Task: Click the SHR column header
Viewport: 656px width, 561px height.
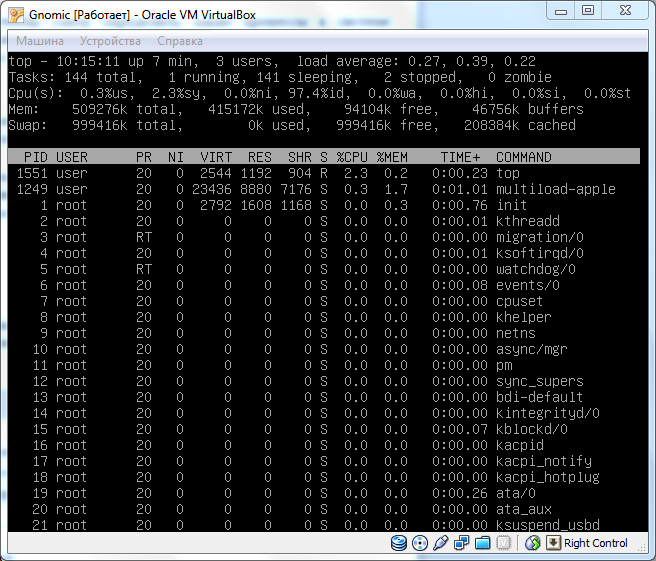Action: coord(300,157)
